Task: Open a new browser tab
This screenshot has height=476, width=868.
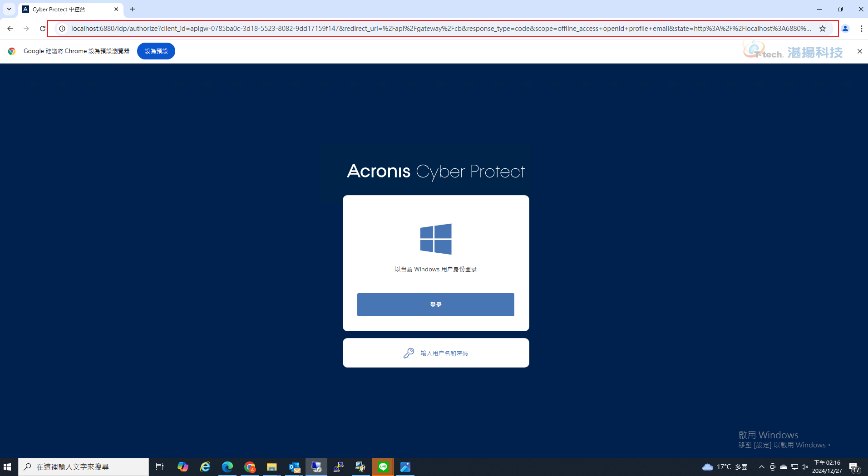Action: [x=133, y=9]
